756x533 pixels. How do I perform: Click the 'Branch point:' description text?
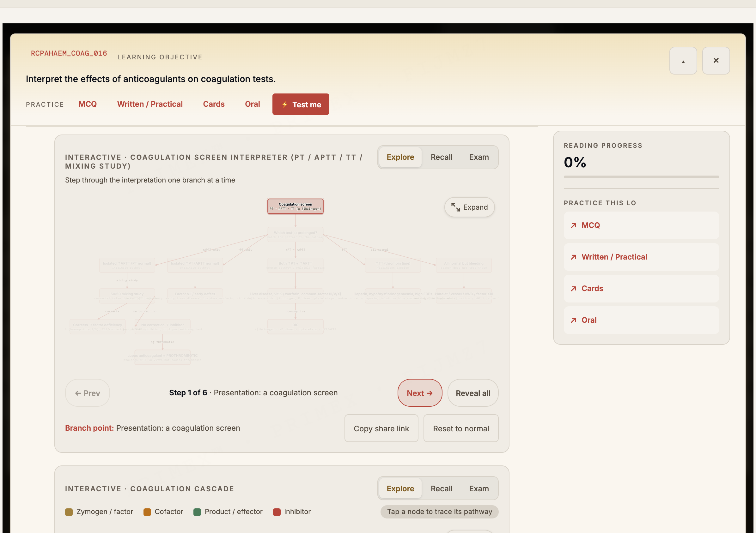[x=152, y=428]
